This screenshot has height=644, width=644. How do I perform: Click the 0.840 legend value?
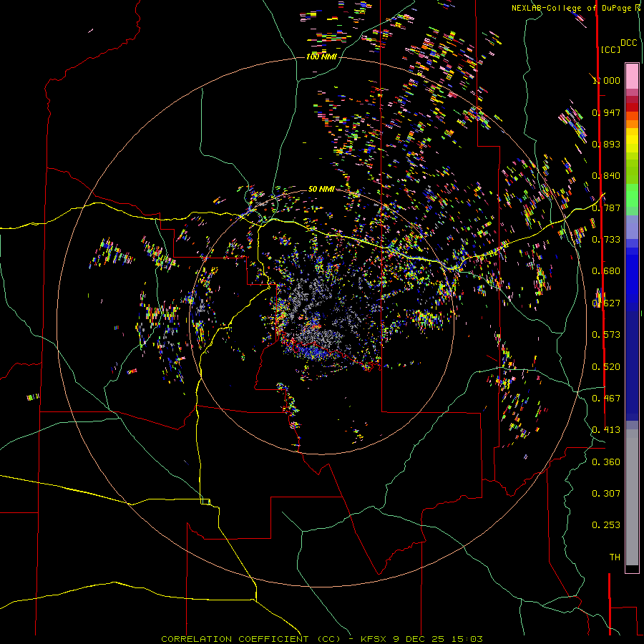click(x=606, y=176)
